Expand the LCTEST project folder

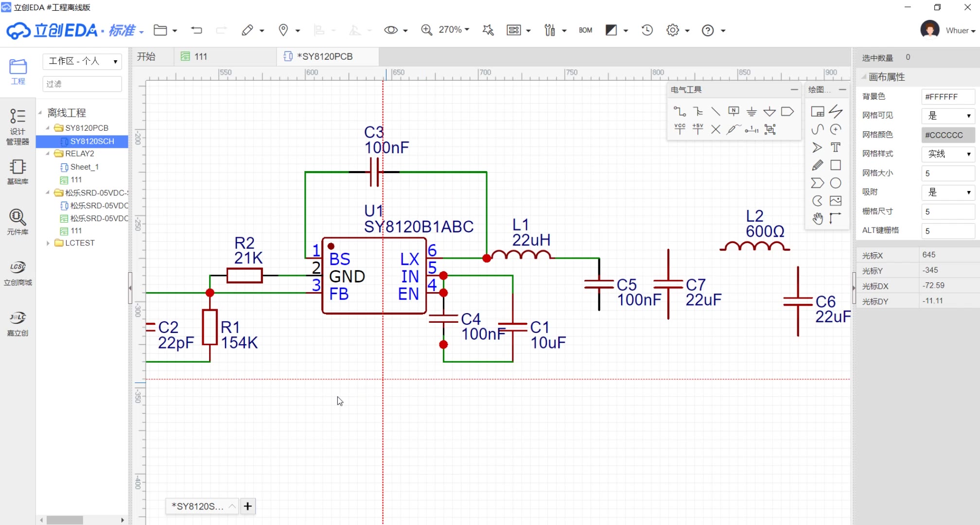(x=48, y=243)
